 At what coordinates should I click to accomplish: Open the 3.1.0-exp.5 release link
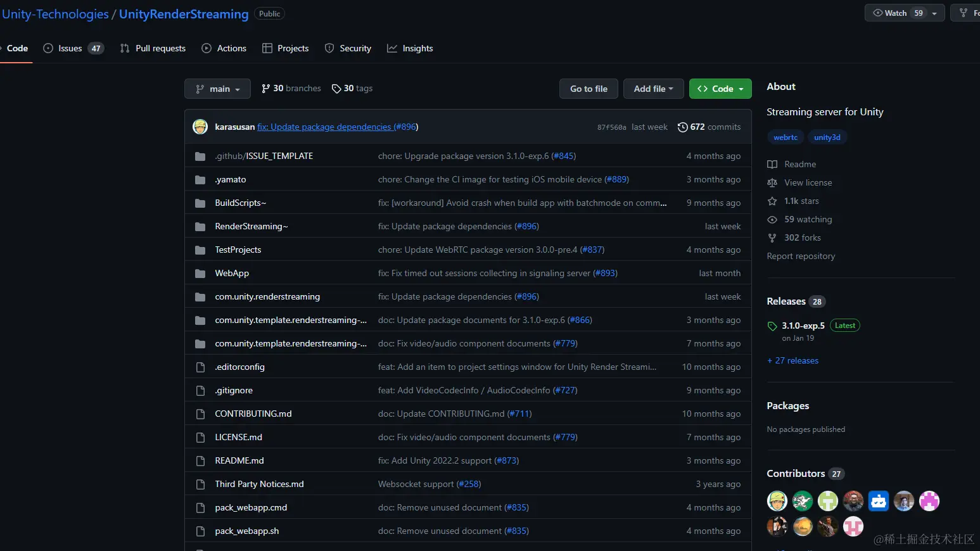[803, 326]
